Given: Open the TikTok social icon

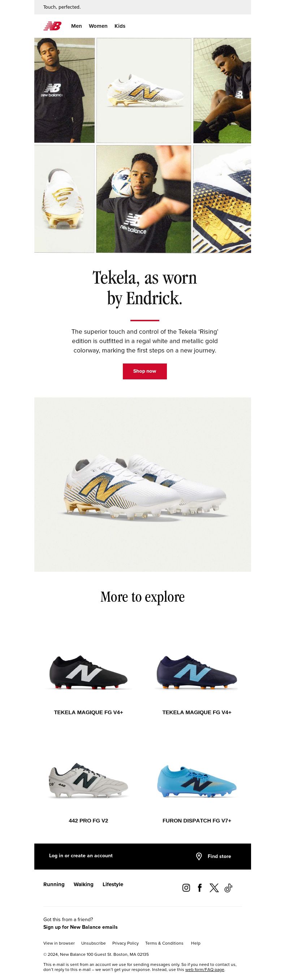Looking at the screenshot, I should (228, 888).
